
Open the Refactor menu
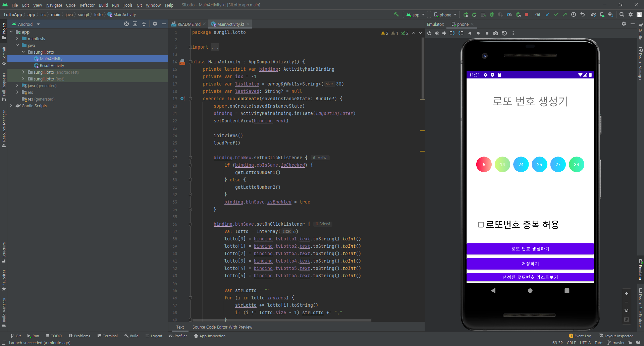[x=87, y=5]
